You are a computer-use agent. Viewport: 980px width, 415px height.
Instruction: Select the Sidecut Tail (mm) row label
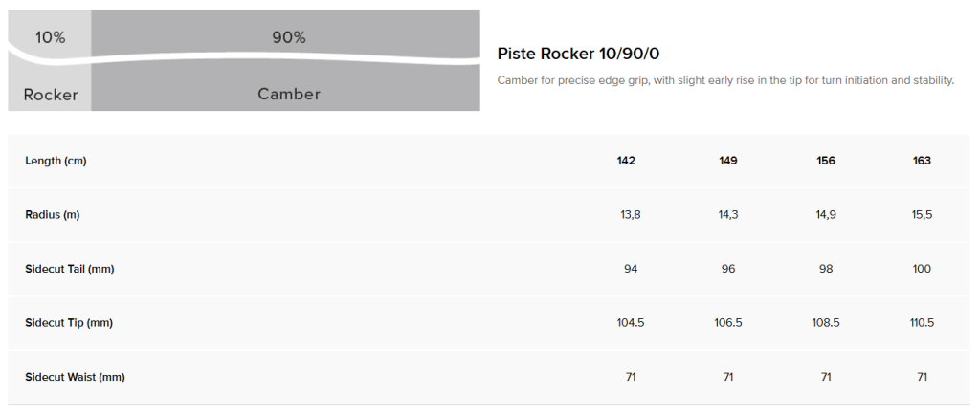click(69, 270)
